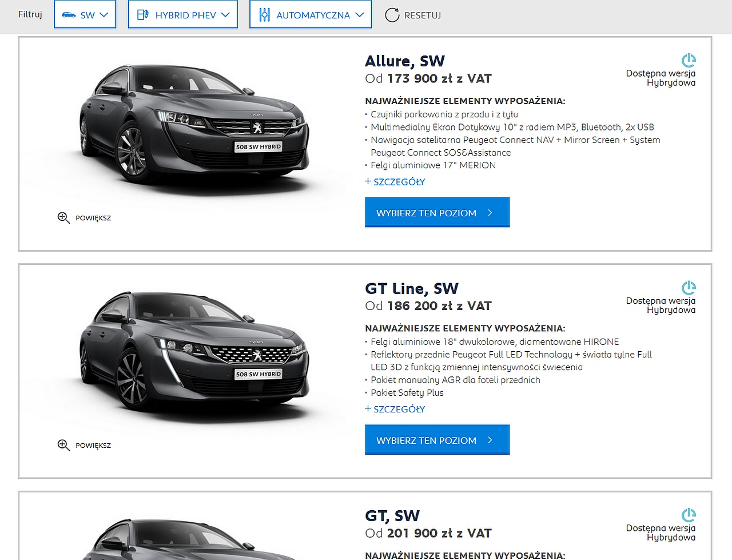
Task: Click the hybrid plug icon on GT card
Action: click(x=689, y=514)
